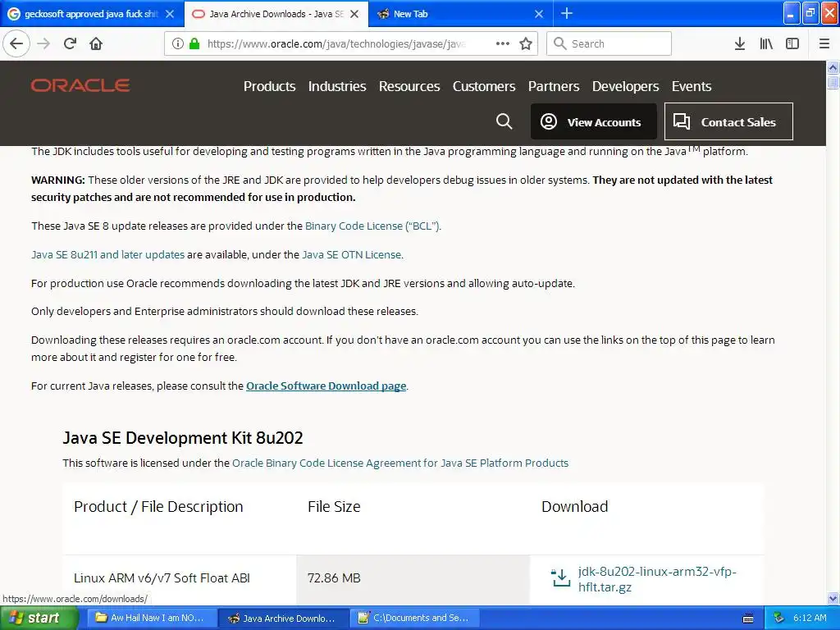840x630 pixels.
Task: Click the Download column header
Action: [x=574, y=507]
